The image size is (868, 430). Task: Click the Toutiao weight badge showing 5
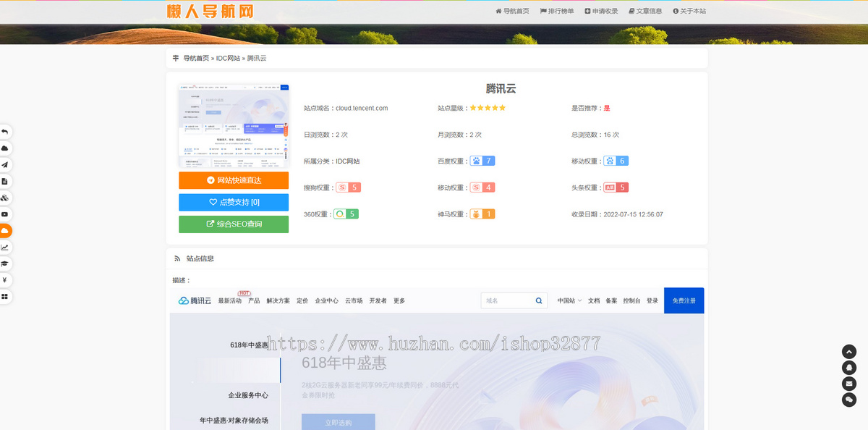616,187
